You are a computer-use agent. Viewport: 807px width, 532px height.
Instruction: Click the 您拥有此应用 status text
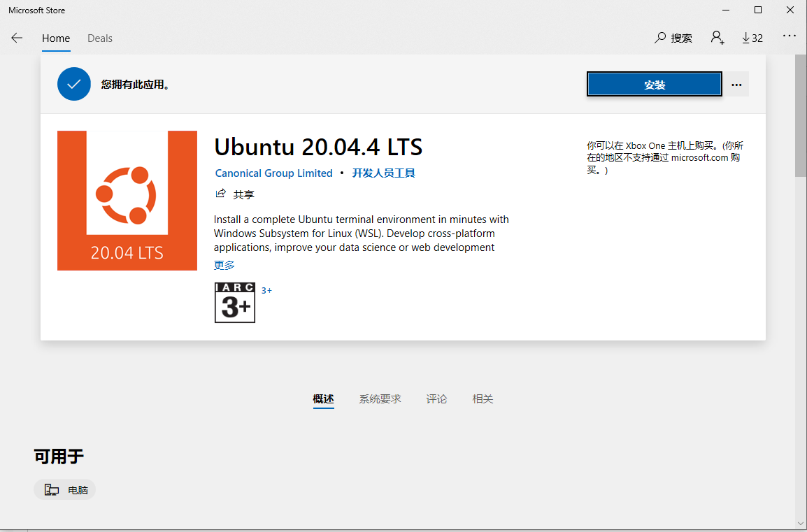click(x=136, y=85)
